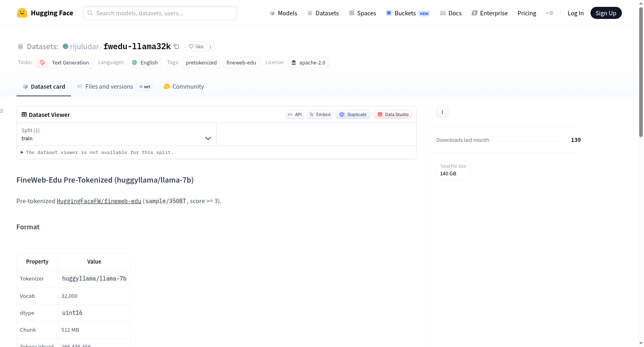The image size is (644, 347).
Task: Open Docs in the top navigation
Action: 450,13
